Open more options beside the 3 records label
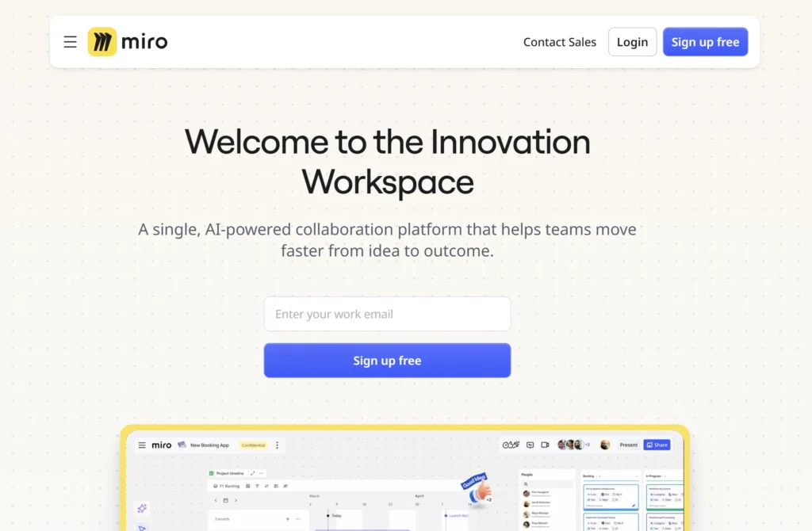812x531 pixels. coord(297,519)
